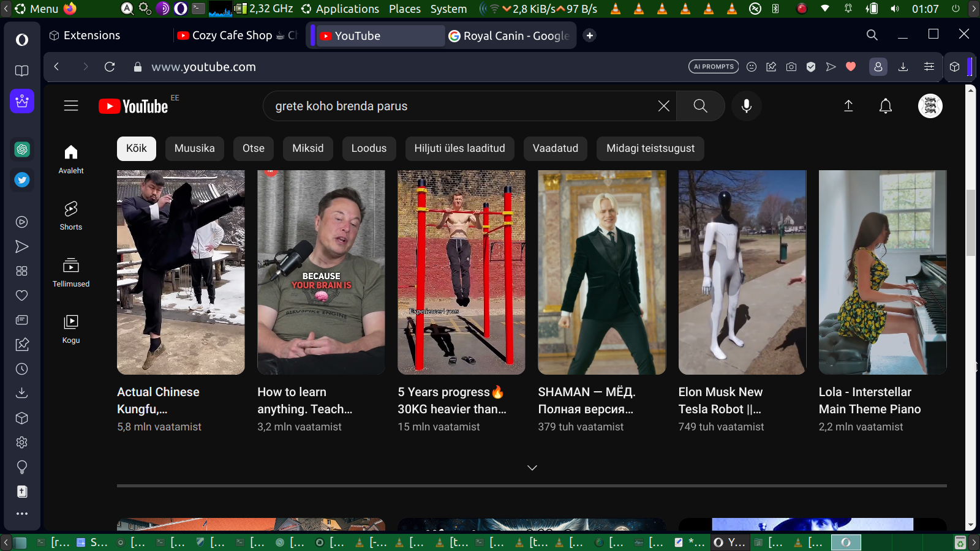The width and height of the screenshot is (980, 551).
Task: Clear the search box text
Action: click(x=663, y=106)
